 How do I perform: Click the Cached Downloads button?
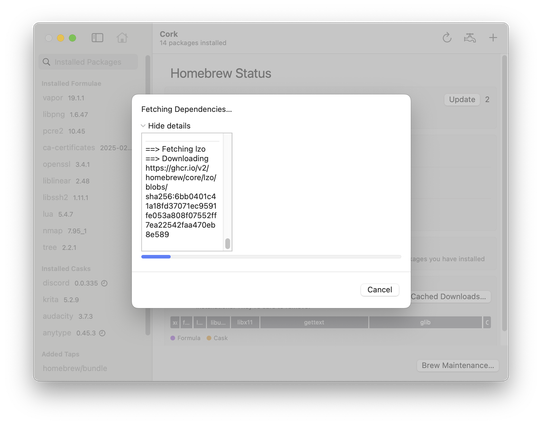point(448,296)
